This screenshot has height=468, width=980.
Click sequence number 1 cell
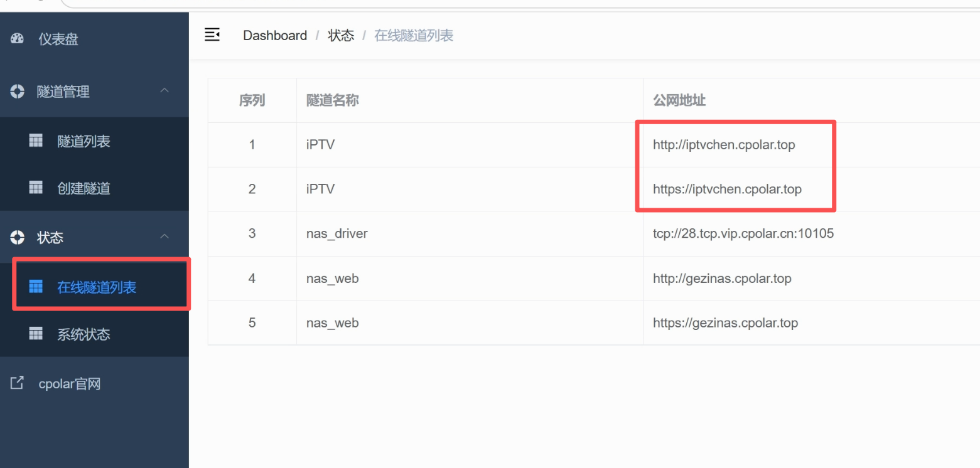click(x=252, y=145)
